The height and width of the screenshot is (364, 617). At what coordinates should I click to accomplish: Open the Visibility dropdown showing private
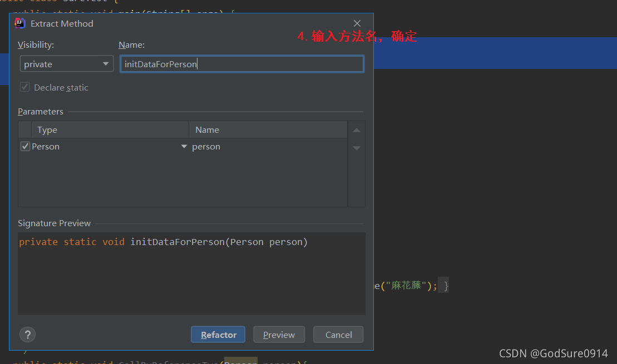point(67,64)
